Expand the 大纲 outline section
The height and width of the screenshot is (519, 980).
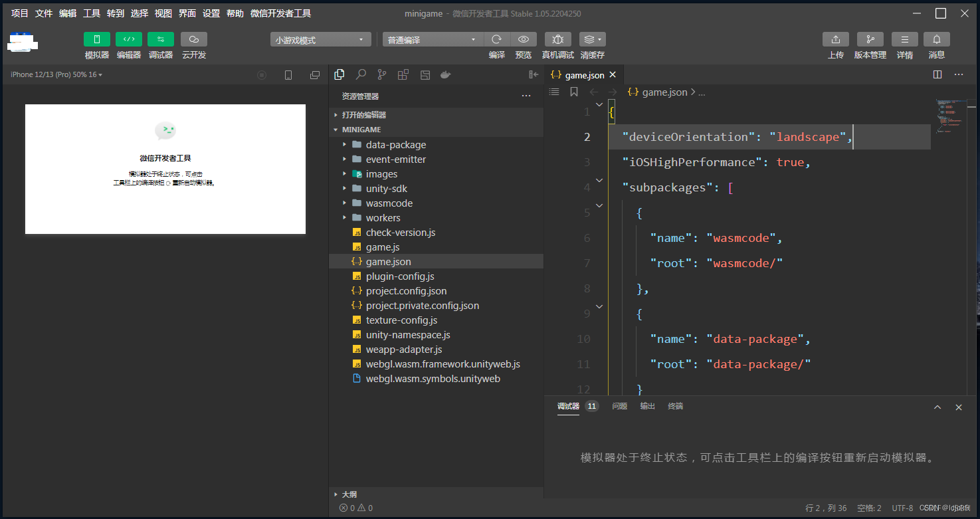click(436, 494)
